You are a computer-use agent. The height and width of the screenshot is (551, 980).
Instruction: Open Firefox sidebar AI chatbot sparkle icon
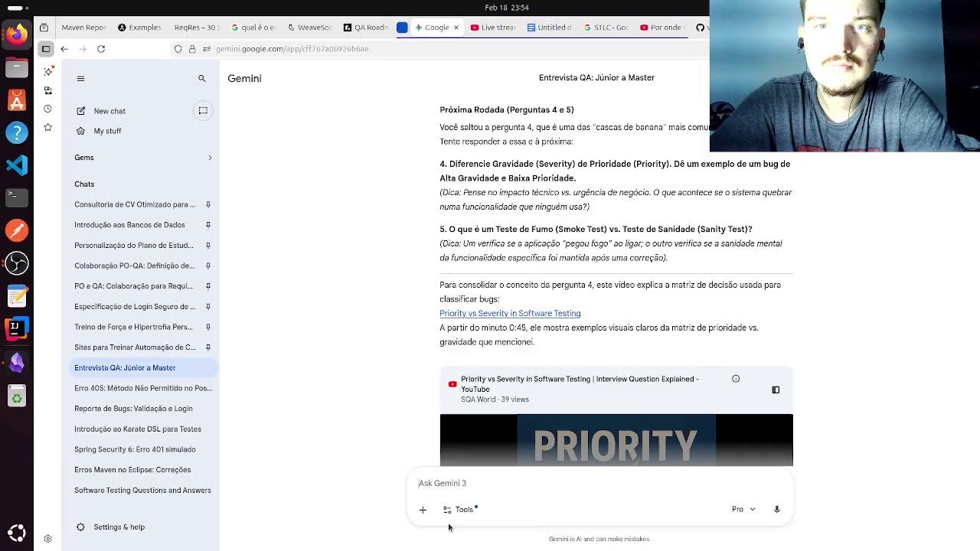point(47,71)
